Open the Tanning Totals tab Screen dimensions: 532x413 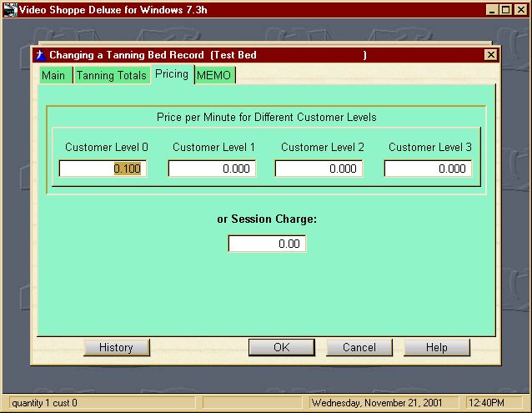(x=111, y=76)
